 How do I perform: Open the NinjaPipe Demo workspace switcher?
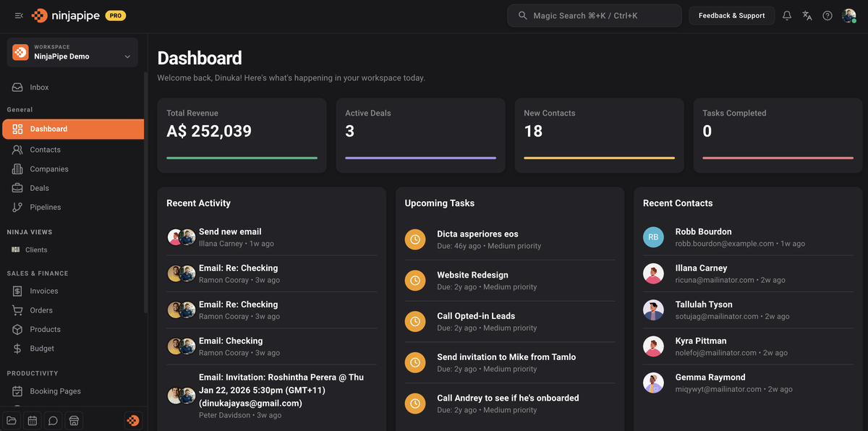click(x=72, y=52)
